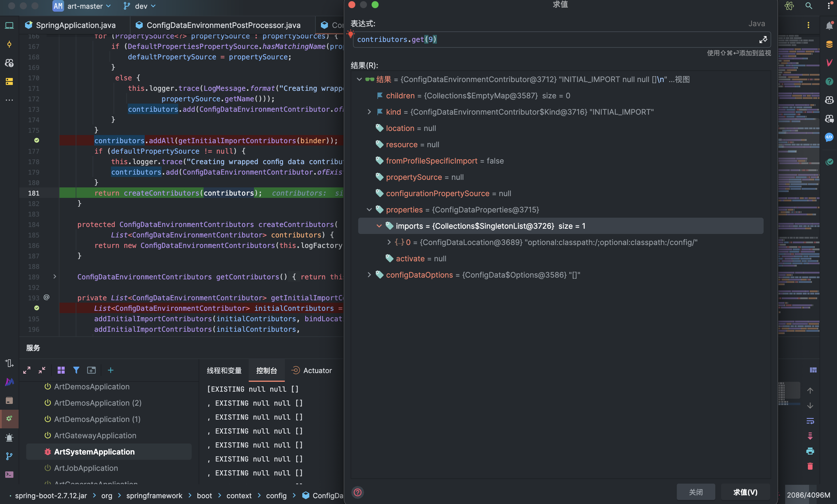Viewport: 837px width, 504px height.
Task: Open the notifications bell icon
Action: point(829,25)
